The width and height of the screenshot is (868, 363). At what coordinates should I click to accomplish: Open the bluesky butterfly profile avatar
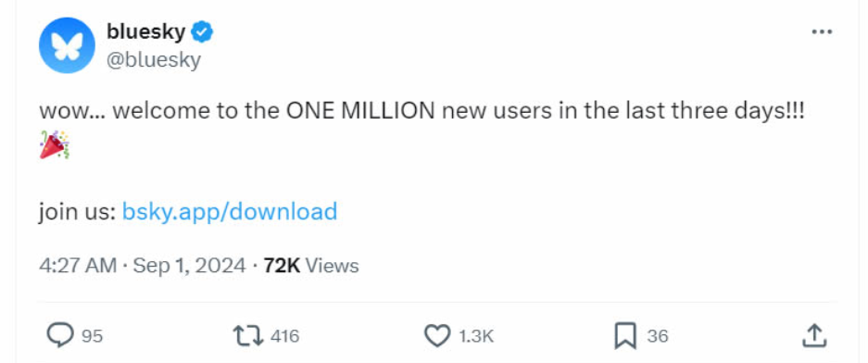coord(67,45)
